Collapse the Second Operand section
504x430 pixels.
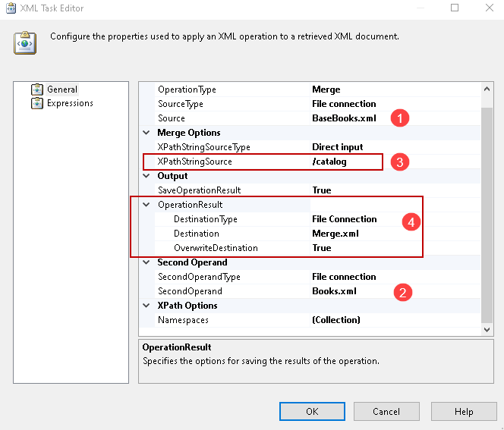[x=146, y=262]
